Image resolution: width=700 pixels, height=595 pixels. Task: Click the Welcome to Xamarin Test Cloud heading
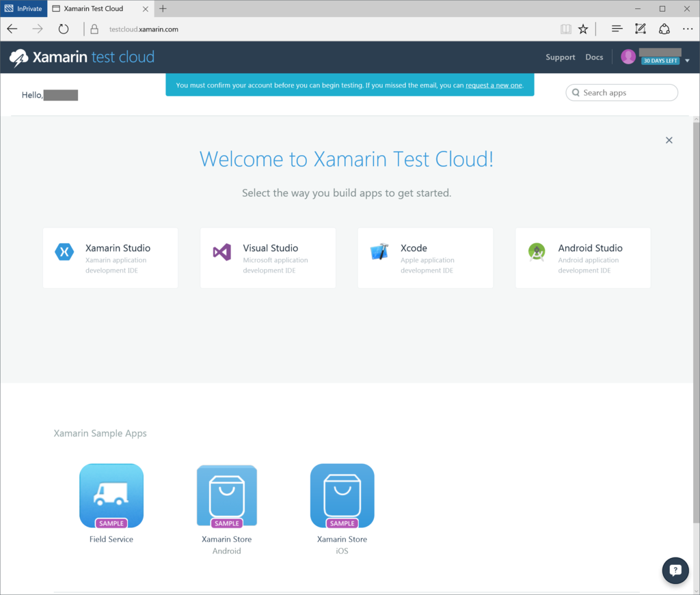point(347,159)
